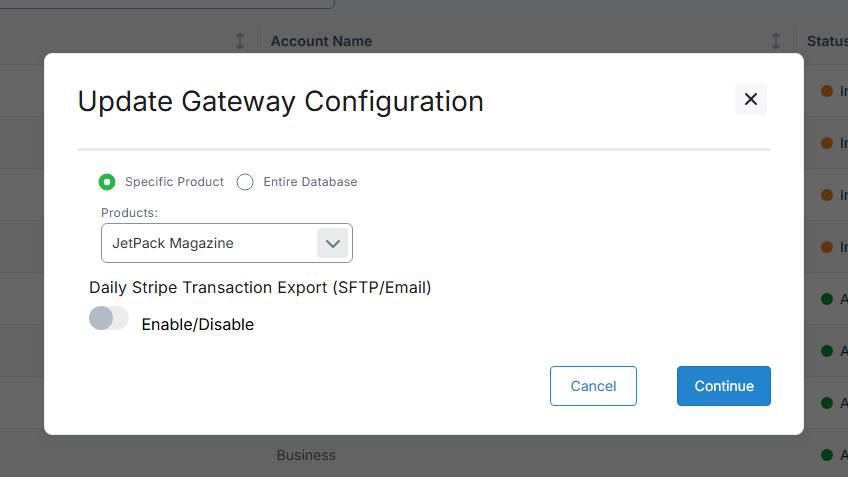Close the Update Gateway Configuration dialog
Viewport: 848px width, 477px height.
[x=751, y=99]
